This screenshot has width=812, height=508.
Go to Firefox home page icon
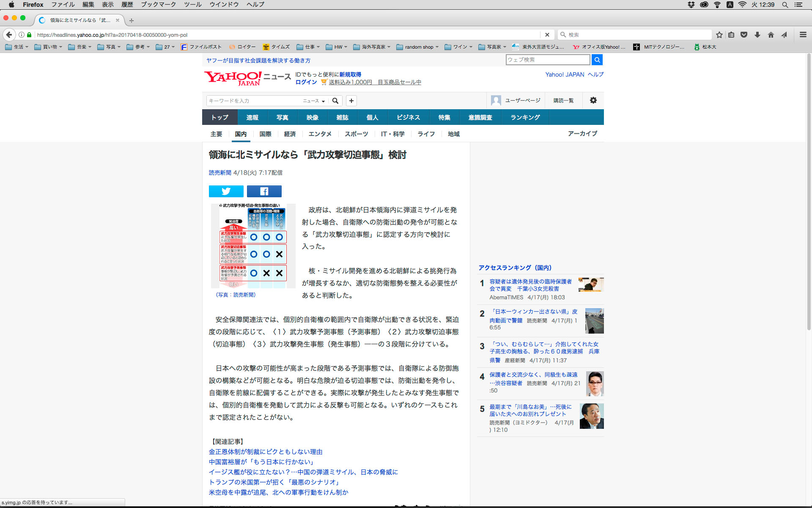(x=771, y=35)
